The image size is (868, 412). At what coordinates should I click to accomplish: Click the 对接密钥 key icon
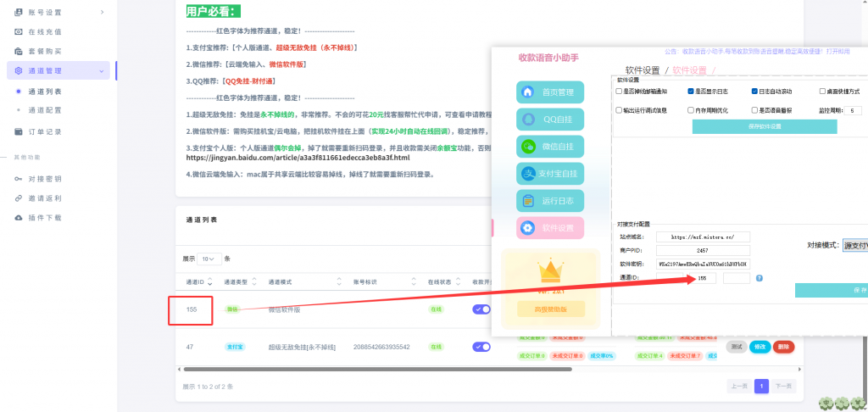tap(19, 179)
